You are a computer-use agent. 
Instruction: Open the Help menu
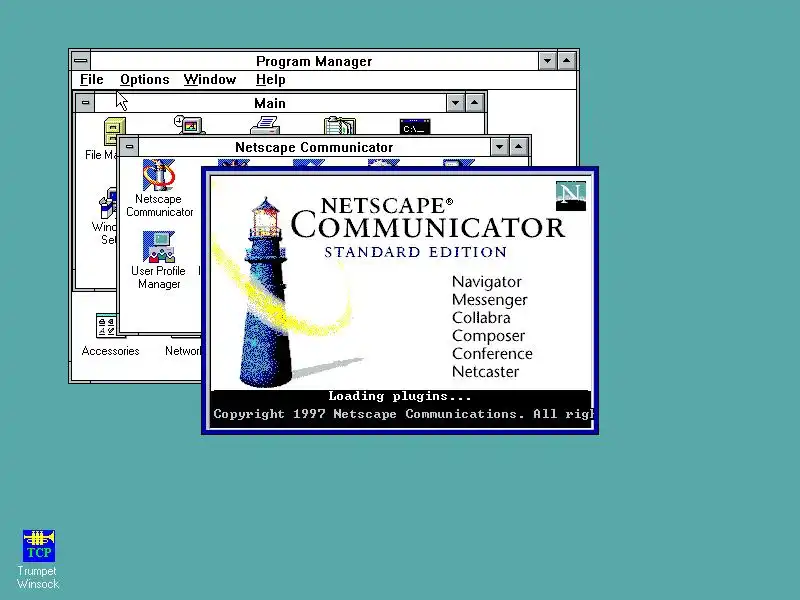(x=270, y=80)
